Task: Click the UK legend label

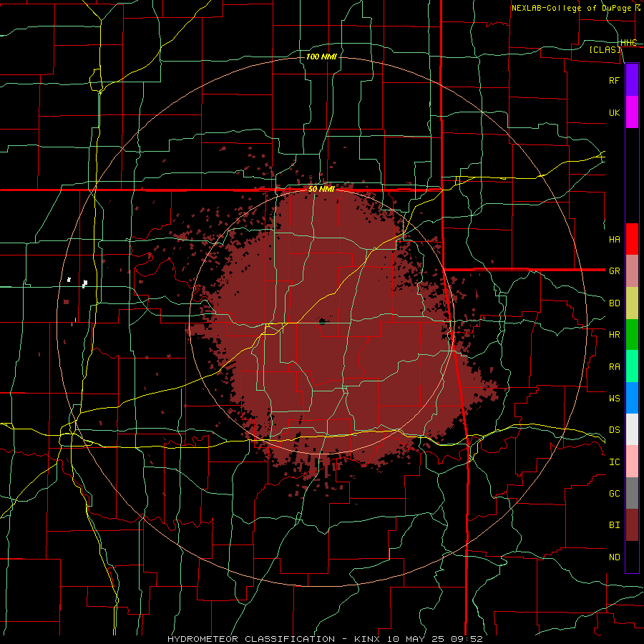Action: point(614,112)
